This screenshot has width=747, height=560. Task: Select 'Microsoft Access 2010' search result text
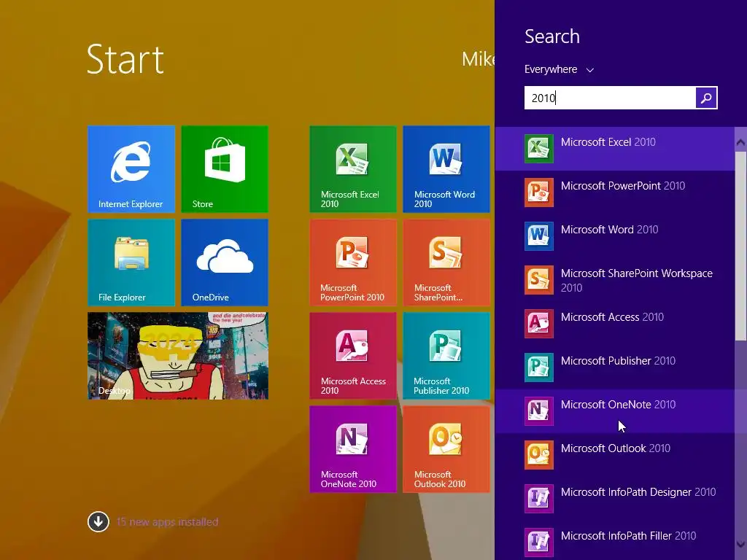(612, 317)
